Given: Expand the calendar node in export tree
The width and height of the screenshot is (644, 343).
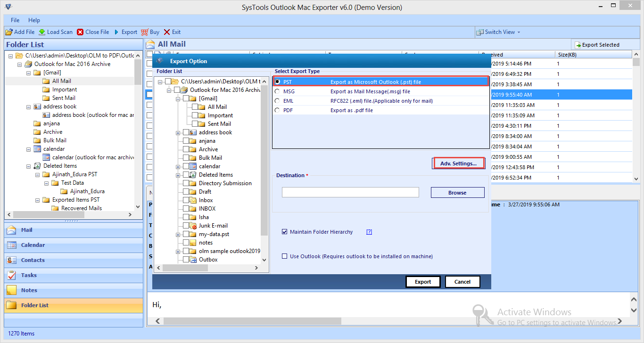Looking at the screenshot, I should pyautogui.click(x=178, y=166).
